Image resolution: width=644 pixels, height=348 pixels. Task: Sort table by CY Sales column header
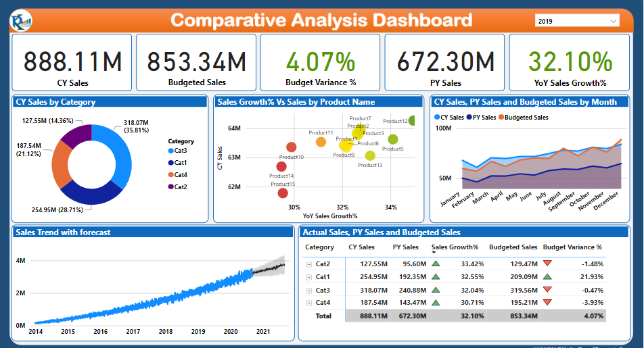(x=361, y=247)
